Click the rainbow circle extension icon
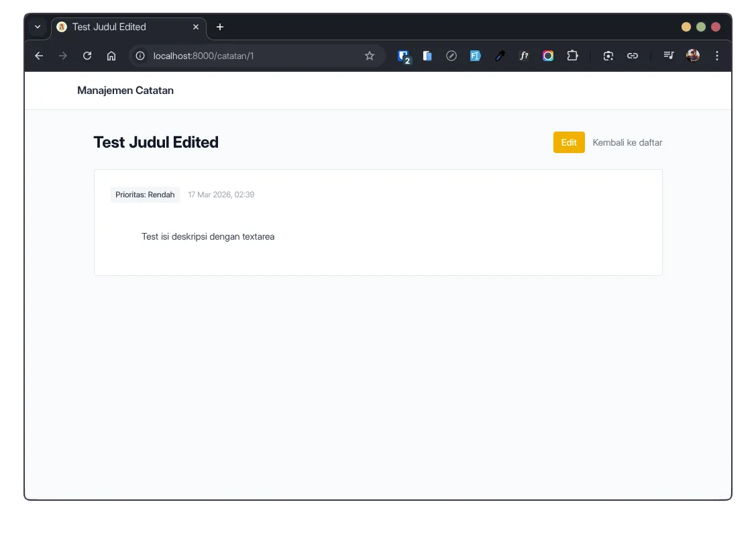Image resolution: width=756 pixels, height=535 pixels. 548,56
